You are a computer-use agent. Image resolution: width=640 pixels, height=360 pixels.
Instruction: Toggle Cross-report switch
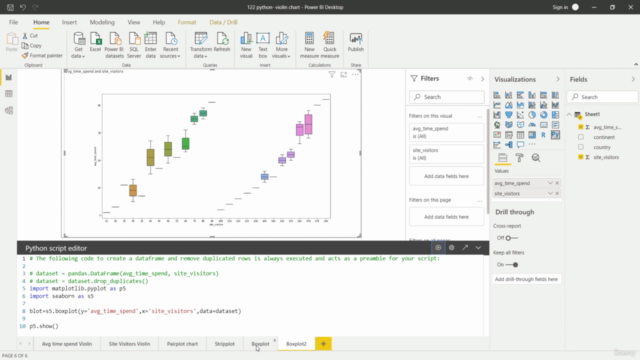(x=511, y=238)
